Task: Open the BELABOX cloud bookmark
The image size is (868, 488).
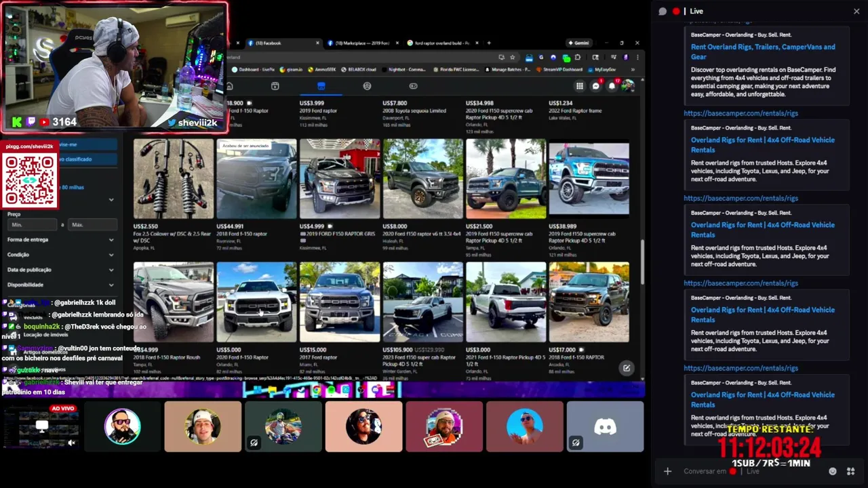Action: coord(359,69)
